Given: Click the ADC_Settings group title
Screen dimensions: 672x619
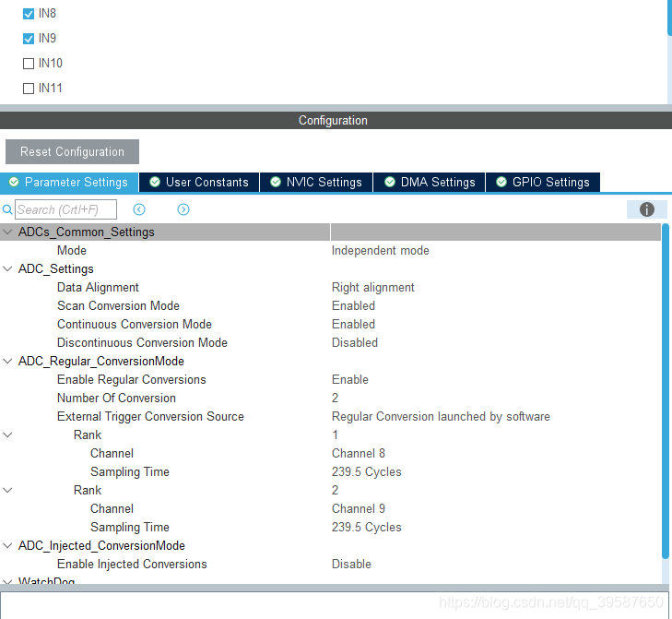Looking at the screenshot, I should [55, 269].
